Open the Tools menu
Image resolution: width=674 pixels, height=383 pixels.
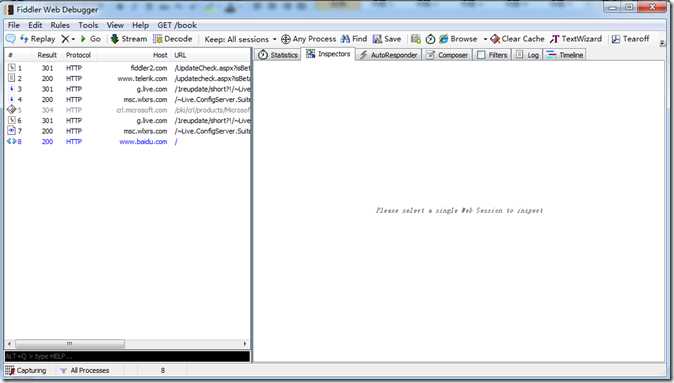click(88, 25)
